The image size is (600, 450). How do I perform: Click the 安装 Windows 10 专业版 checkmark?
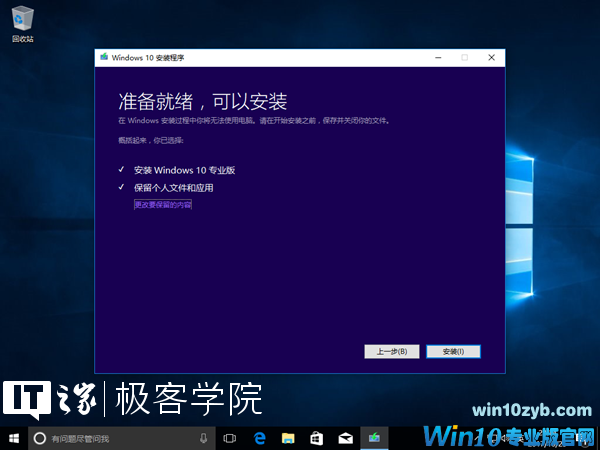coord(120,170)
